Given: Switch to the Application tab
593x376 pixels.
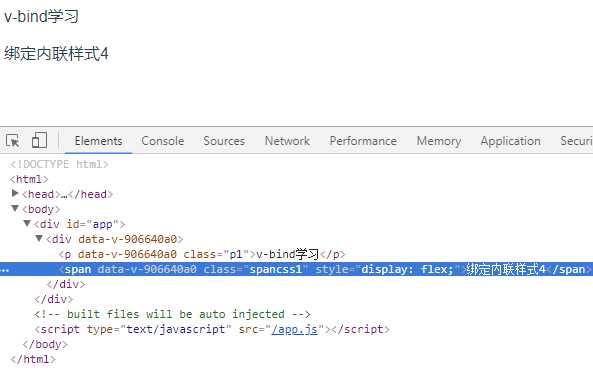Looking at the screenshot, I should [x=511, y=141].
